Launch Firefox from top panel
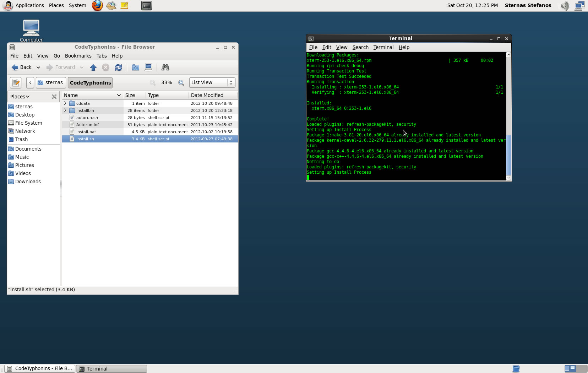Image resolution: width=588 pixels, height=373 pixels. [97, 6]
